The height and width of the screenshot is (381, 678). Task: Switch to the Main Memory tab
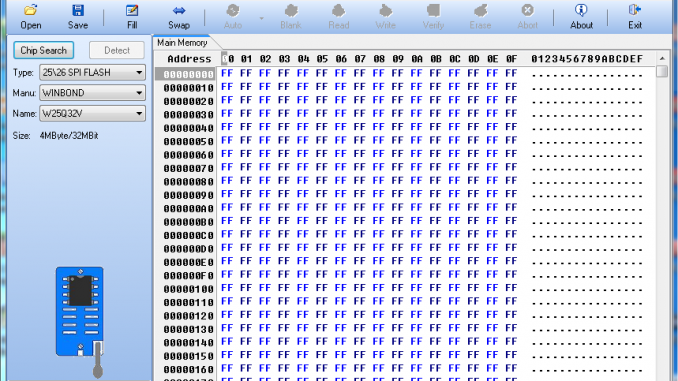[x=182, y=42]
